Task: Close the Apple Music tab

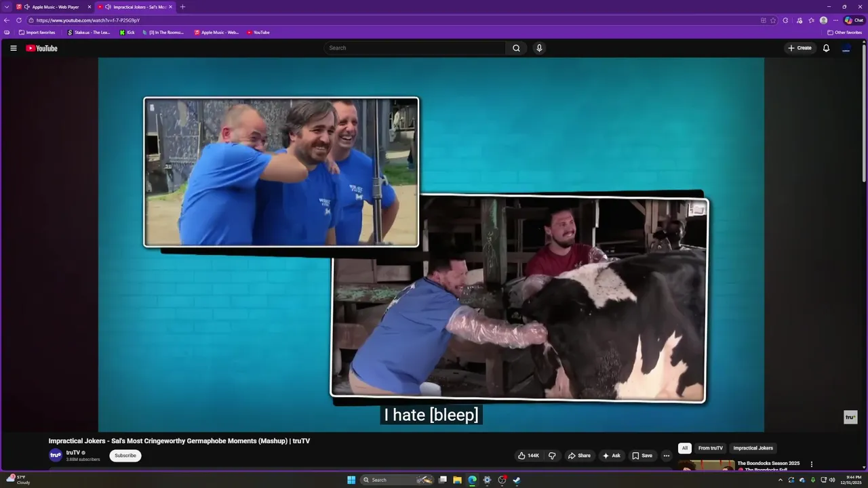Action: (x=89, y=7)
